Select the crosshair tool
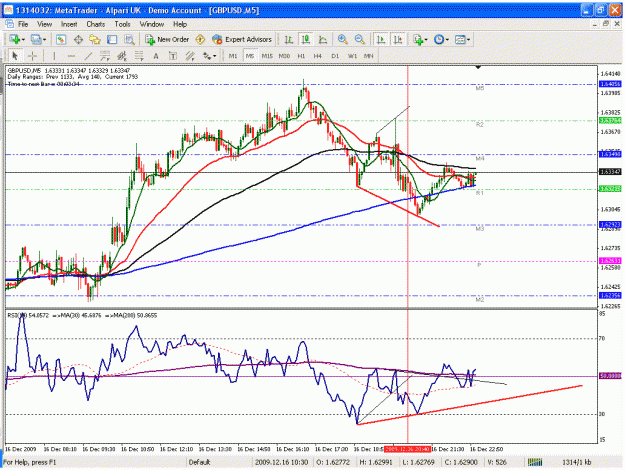This screenshot has height=470, width=625. coord(32,56)
